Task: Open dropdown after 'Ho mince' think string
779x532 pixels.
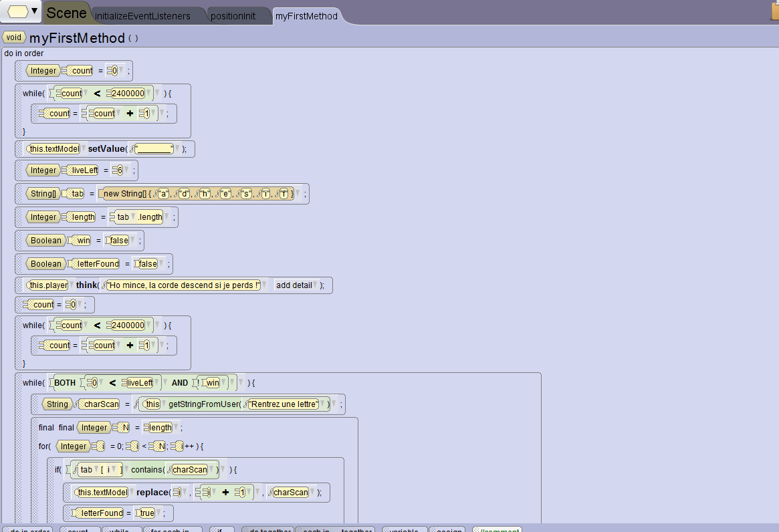Action: [x=265, y=285]
